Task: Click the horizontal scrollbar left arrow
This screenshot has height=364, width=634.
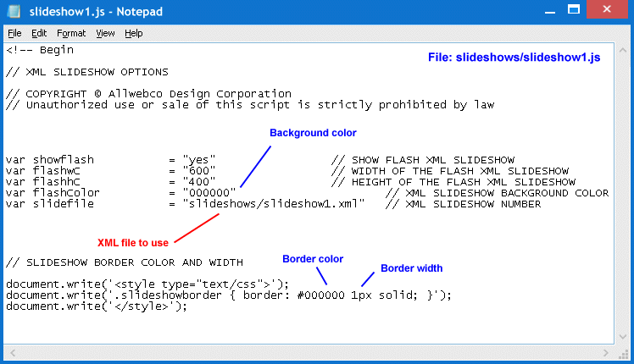Action: pyautogui.click(x=13, y=353)
